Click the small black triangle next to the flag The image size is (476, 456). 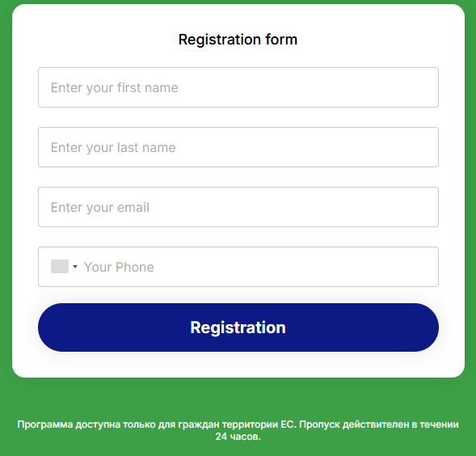click(x=75, y=267)
